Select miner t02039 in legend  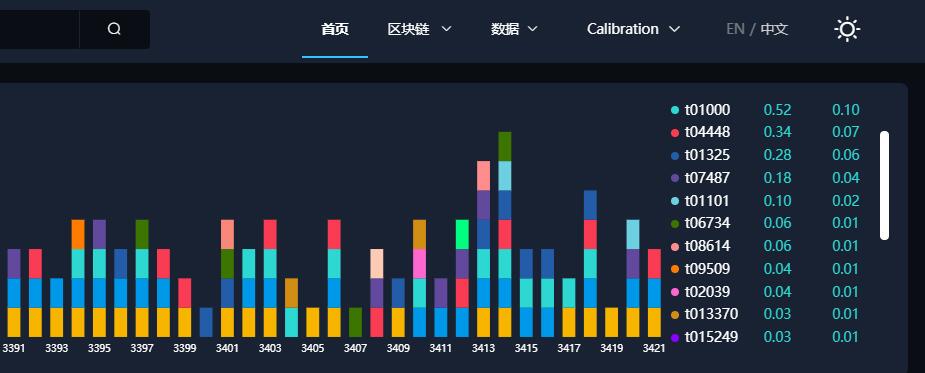click(x=707, y=292)
